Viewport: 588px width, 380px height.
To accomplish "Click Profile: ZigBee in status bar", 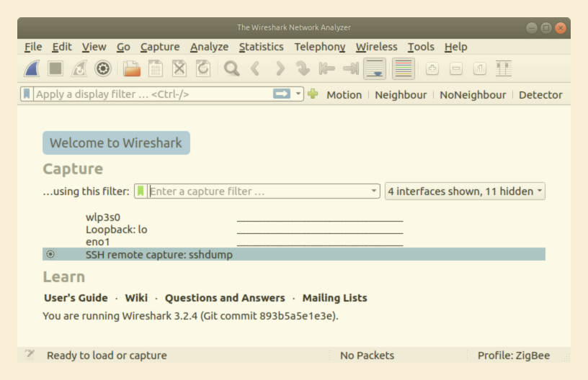I will tap(514, 356).
